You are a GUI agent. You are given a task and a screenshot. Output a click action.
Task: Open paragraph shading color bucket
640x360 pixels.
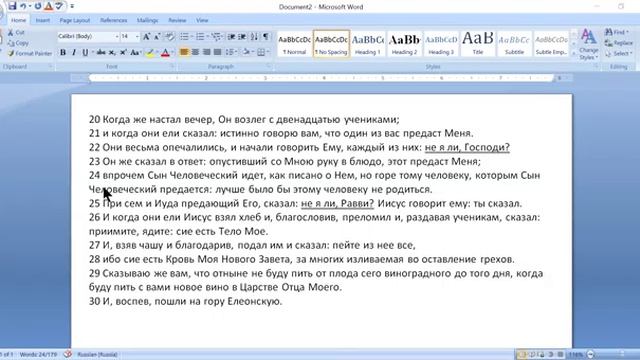(246, 52)
